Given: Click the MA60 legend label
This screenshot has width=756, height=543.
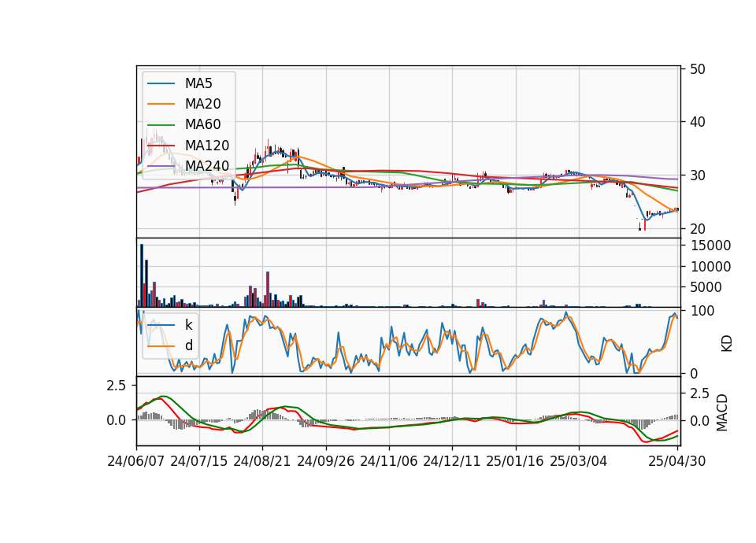Looking at the screenshot, I should pyautogui.click(x=202, y=125).
